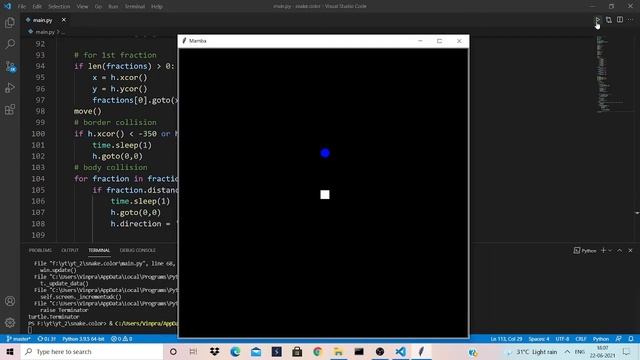The height and width of the screenshot is (360, 640).
Task: Open the File menu
Action: click(x=22, y=7)
